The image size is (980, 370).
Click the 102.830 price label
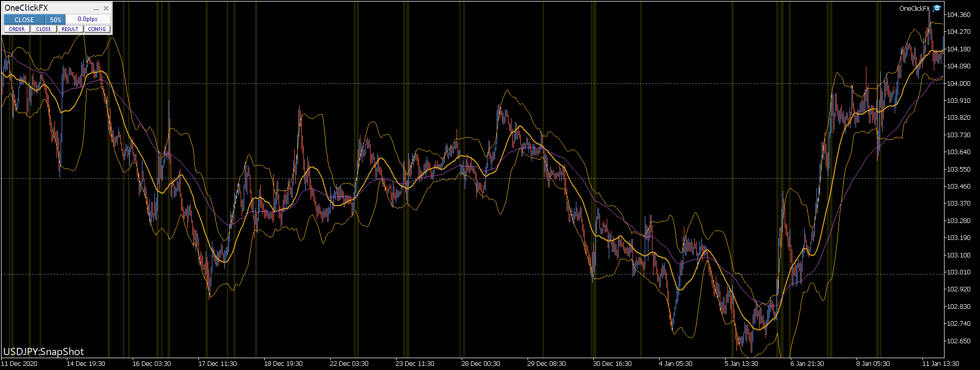[x=959, y=306]
